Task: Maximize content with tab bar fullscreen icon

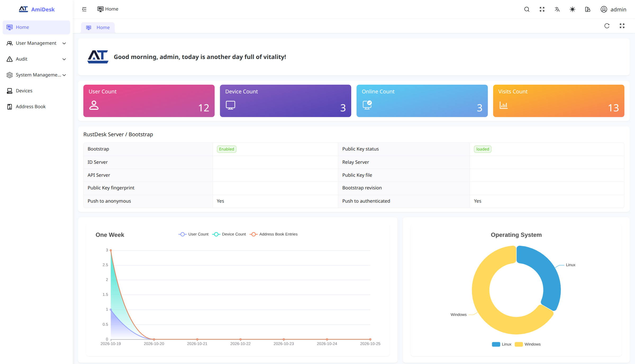Action: tap(622, 26)
